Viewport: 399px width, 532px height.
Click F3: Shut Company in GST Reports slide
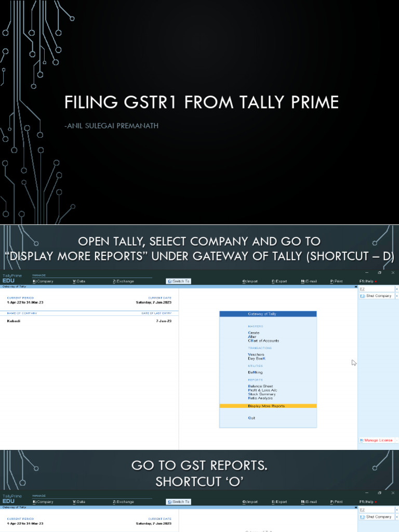tap(376, 517)
